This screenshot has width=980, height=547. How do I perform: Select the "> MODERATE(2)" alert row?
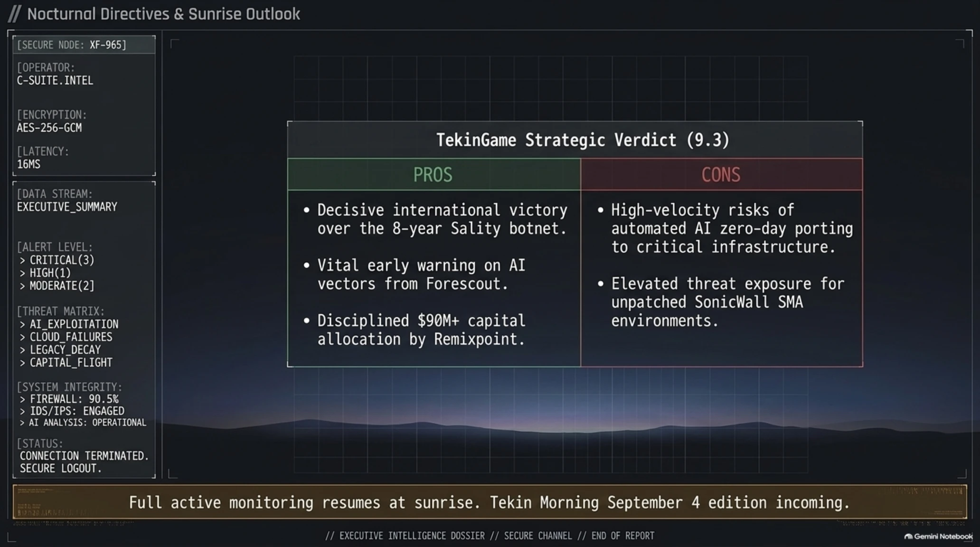tap(57, 286)
